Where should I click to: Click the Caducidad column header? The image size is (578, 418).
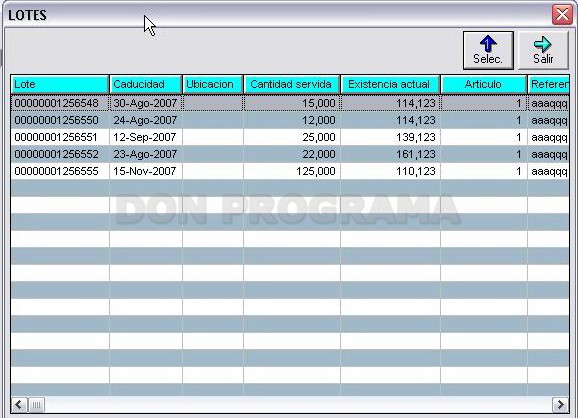(x=146, y=84)
